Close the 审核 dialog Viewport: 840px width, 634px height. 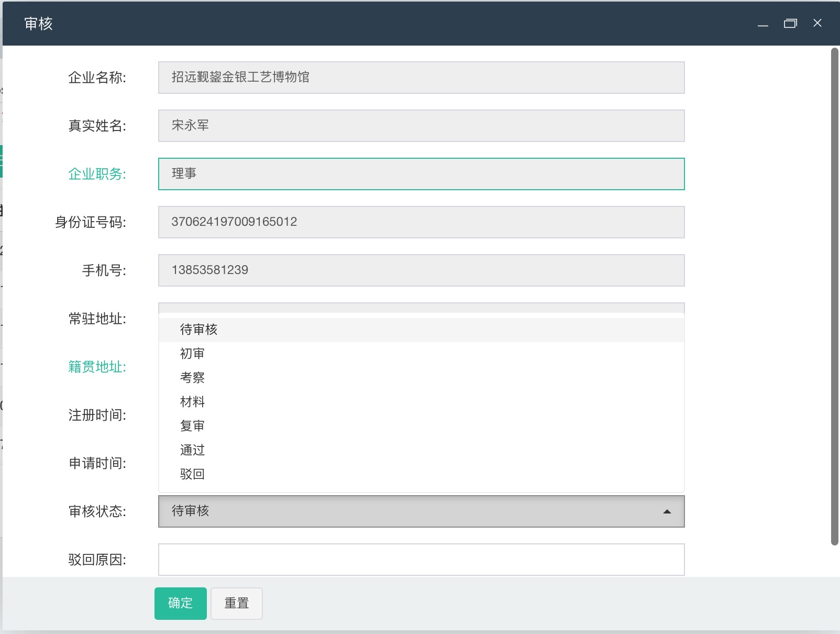817,23
